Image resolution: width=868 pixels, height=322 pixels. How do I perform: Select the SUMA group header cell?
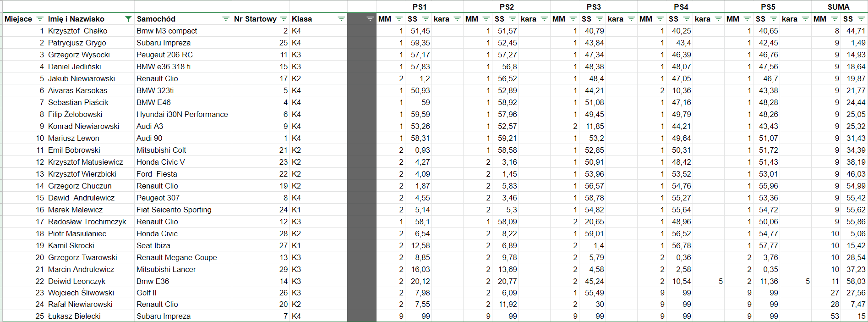pos(838,7)
